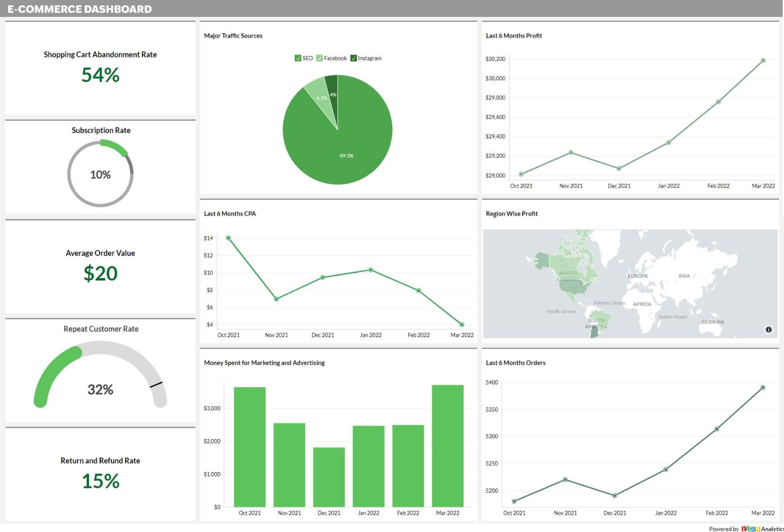Click the info icon on Region Wise Profit map
784x532 pixels.
point(769,329)
